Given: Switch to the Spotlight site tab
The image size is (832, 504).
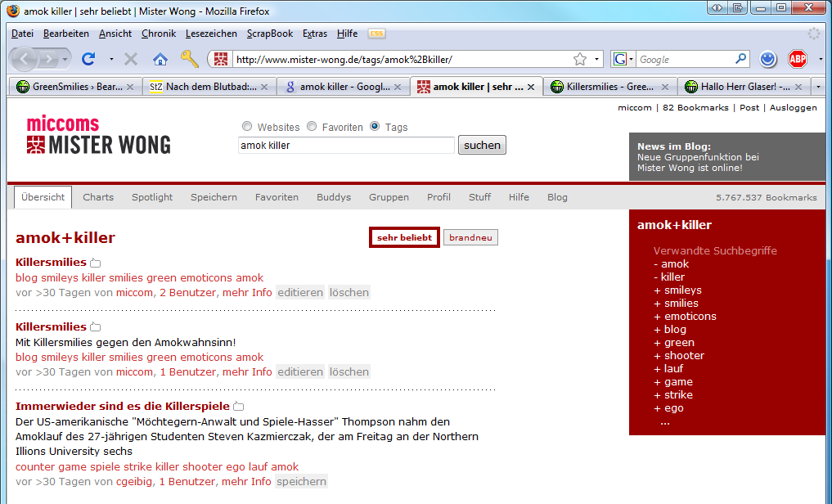Looking at the screenshot, I should click(152, 197).
